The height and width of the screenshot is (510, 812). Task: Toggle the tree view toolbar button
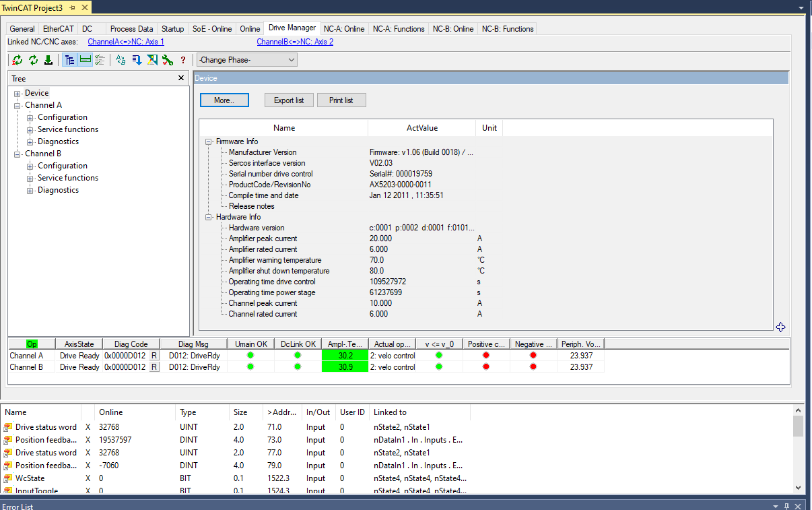pos(69,60)
